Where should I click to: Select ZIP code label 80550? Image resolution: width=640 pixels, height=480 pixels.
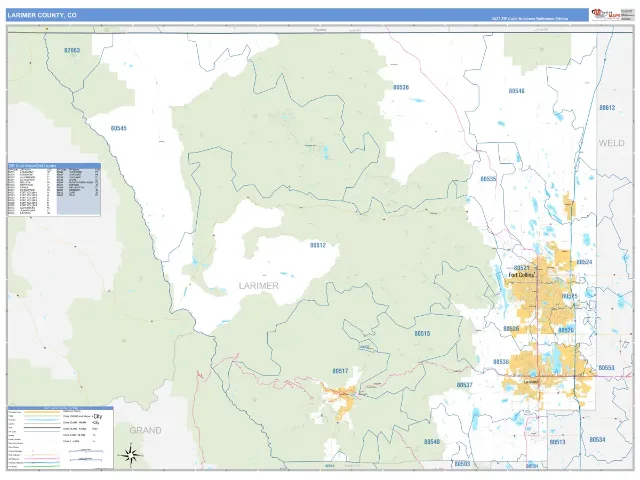pos(607,368)
